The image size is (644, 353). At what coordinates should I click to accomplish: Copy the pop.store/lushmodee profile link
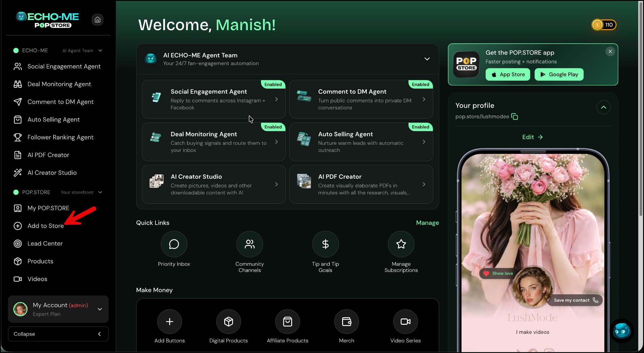[x=515, y=117]
